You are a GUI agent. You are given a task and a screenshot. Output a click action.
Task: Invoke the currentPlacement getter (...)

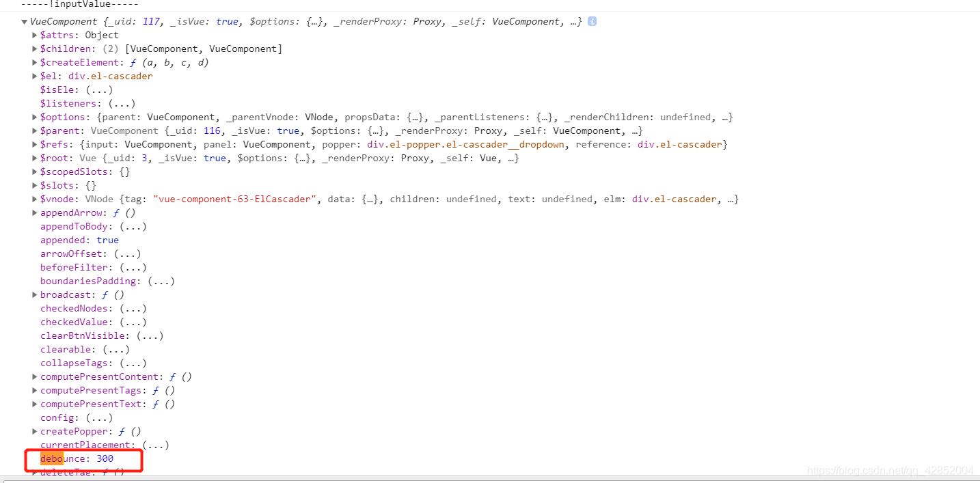pos(155,445)
